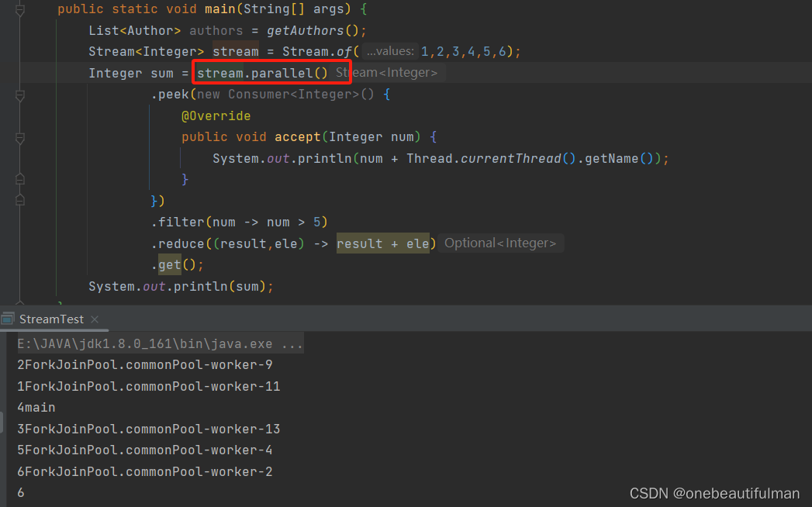The image size is (812, 507).
Task: Click console line '5ForkJoinPool.commonPool-worker-4'
Action: coord(145,450)
